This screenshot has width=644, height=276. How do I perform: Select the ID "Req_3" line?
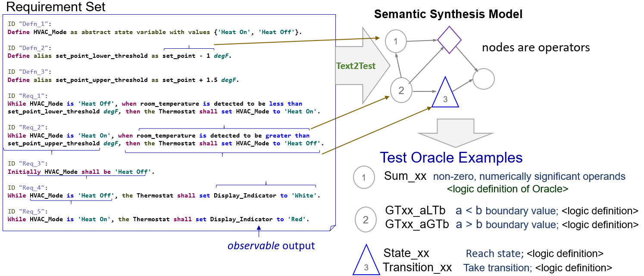[x=28, y=164]
